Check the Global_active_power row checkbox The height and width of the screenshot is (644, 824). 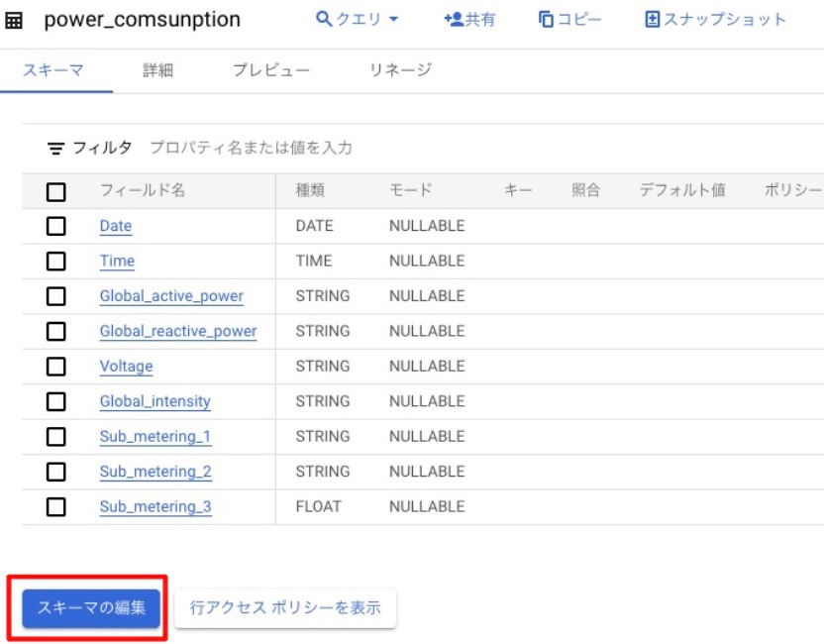(x=56, y=296)
